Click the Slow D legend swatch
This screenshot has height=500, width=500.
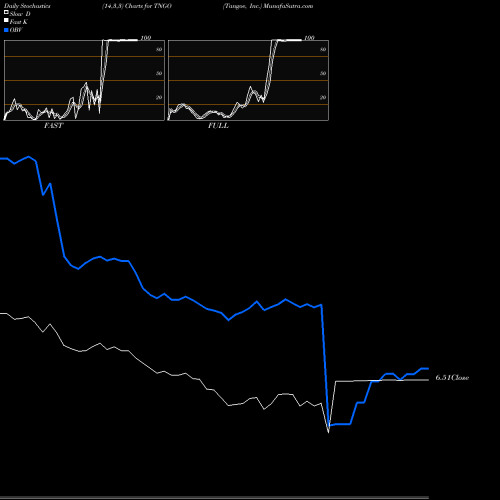(x=6, y=12)
